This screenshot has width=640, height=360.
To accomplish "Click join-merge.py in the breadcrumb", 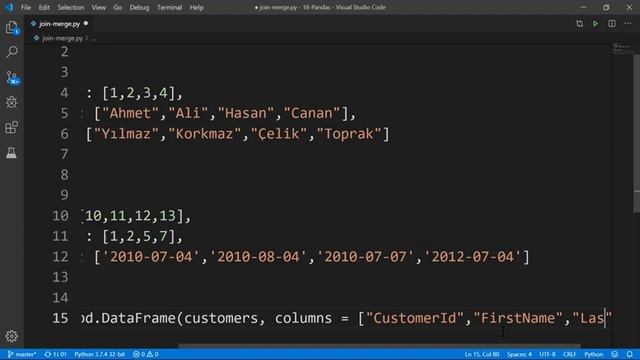I will coord(62,38).
